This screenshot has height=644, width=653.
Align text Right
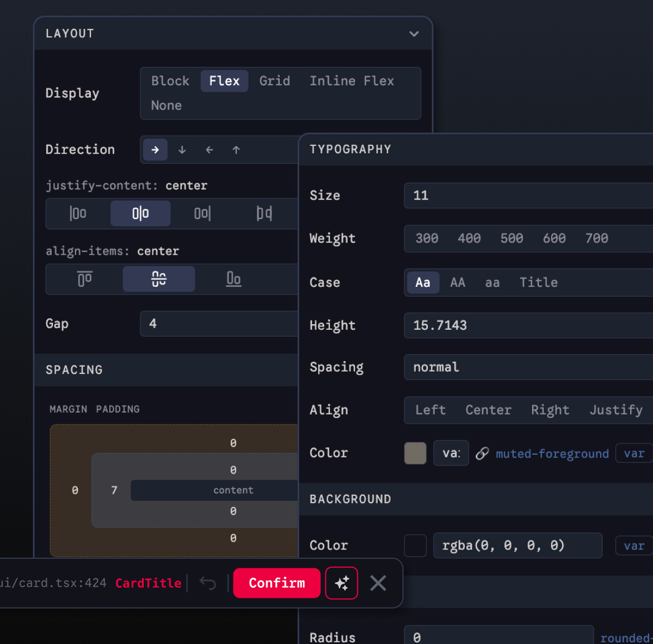tap(550, 410)
